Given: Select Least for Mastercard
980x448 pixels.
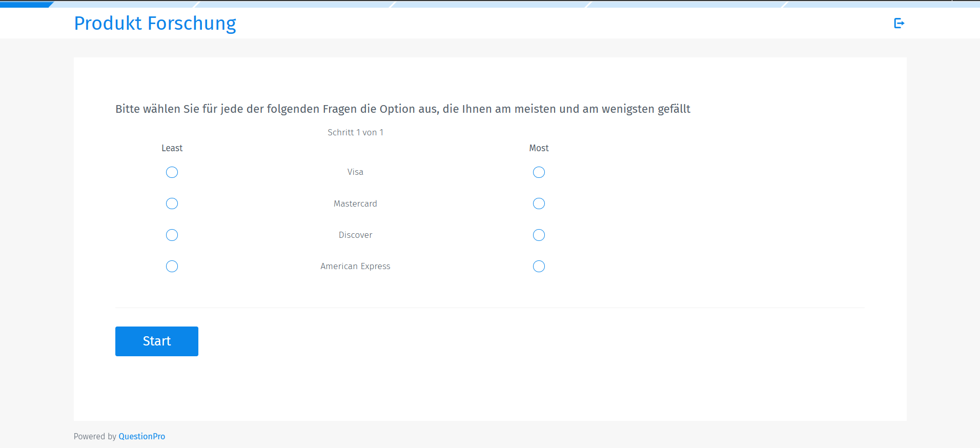Looking at the screenshot, I should (172, 203).
